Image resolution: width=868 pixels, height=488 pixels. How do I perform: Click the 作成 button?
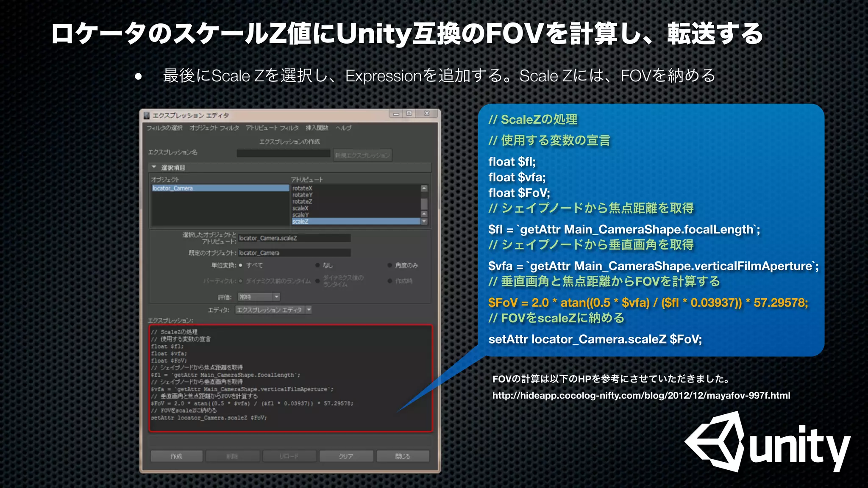(x=176, y=456)
